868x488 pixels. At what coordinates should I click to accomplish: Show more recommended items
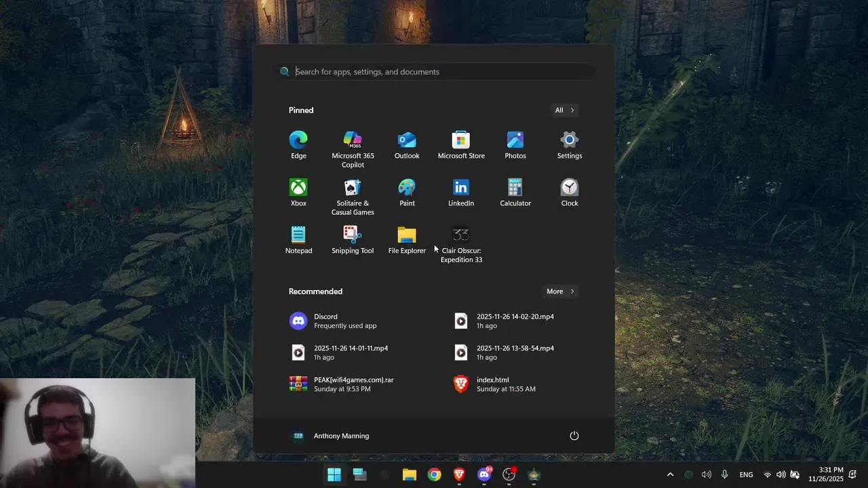[560, 291]
